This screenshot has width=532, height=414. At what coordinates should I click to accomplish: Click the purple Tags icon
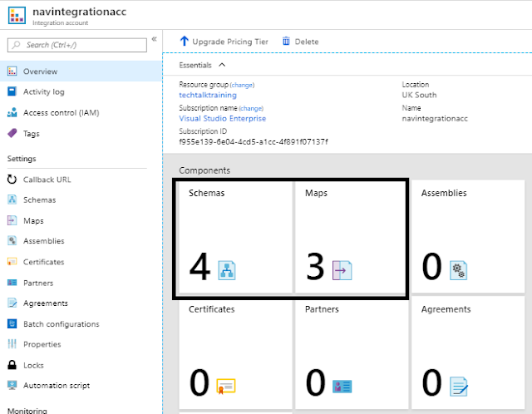pos(12,134)
